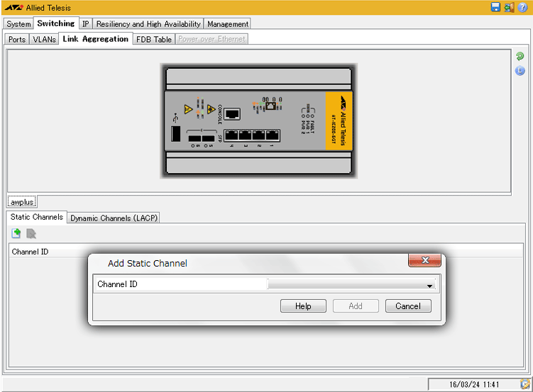Click the greyed-out channel icon beside add
Image resolution: width=533 pixels, height=392 pixels.
[x=31, y=233]
